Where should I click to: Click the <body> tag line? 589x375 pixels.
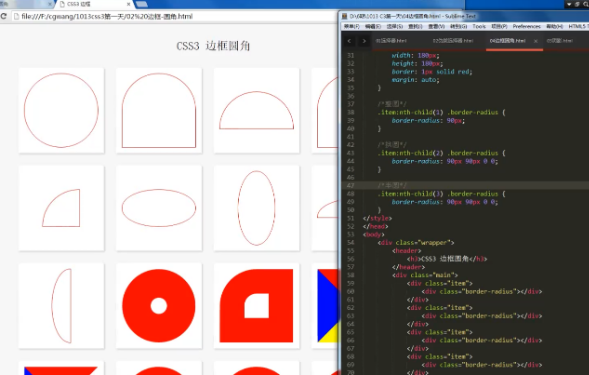(x=373, y=234)
